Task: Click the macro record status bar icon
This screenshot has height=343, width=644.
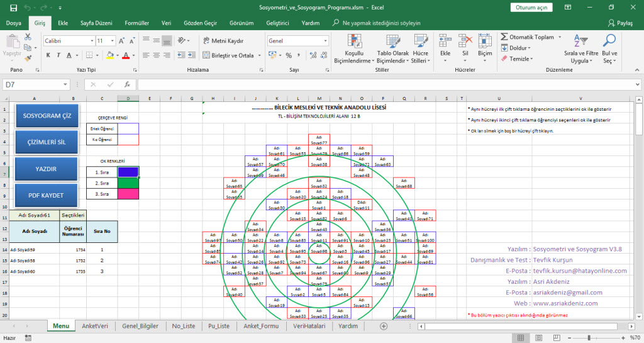Action: [28, 338]
